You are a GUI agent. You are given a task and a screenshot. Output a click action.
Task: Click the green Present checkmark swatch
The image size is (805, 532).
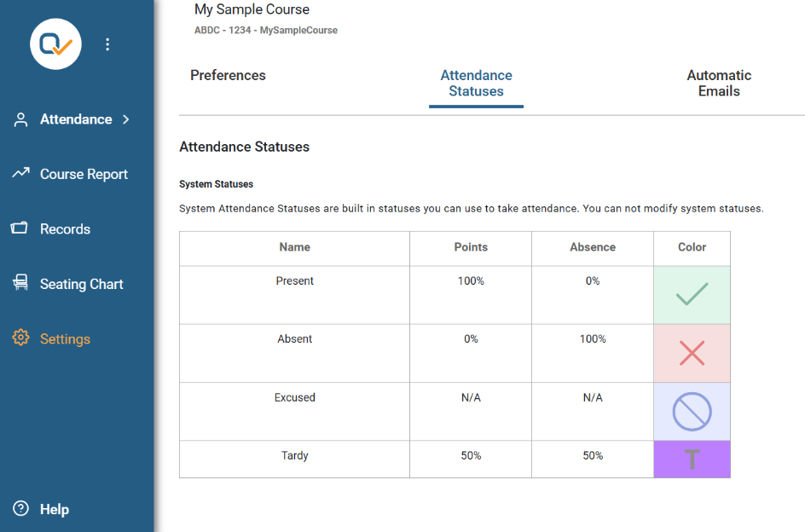692,295
